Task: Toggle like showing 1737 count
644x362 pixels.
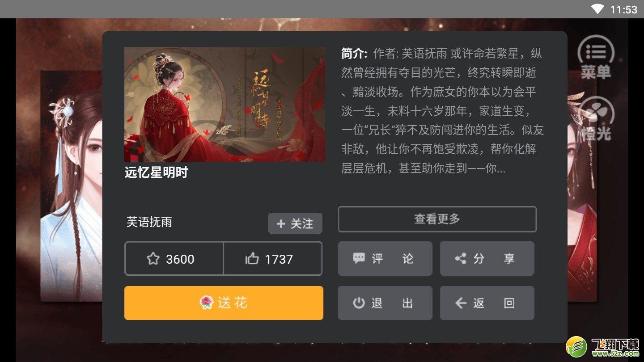Action: coord(273,258)
